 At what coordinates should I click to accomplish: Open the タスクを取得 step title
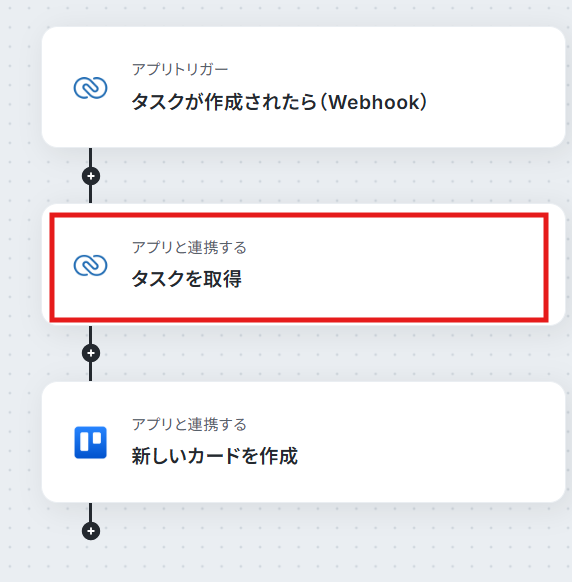pyautogui.click(x=187, y=279)
